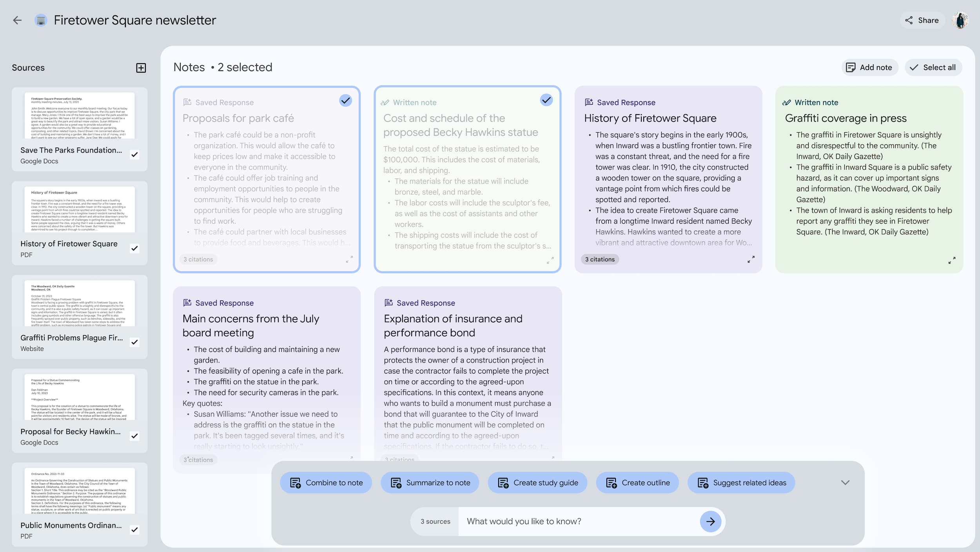
Task: Click the add source plus icon
Action: (x=141, y=68)
